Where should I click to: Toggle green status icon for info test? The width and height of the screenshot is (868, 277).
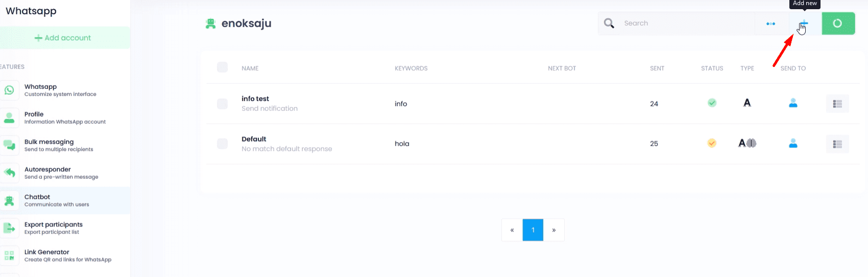coord(712,103)
